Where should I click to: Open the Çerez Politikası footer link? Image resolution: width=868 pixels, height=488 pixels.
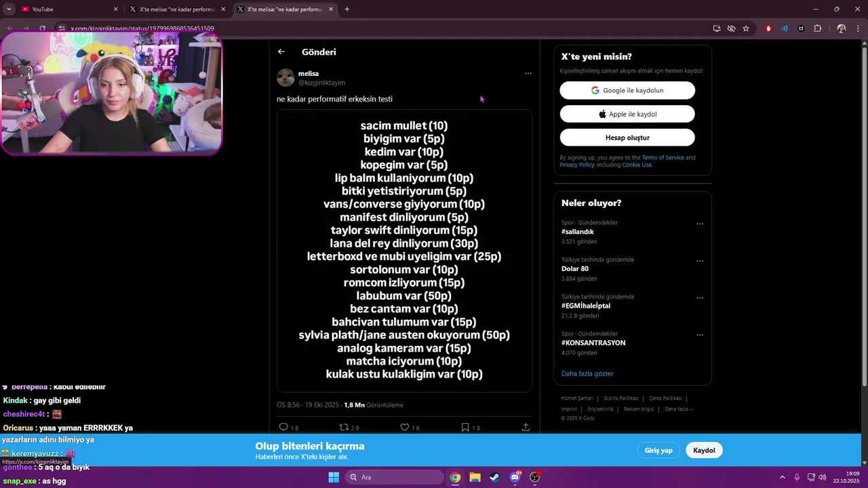pos(665,399)
